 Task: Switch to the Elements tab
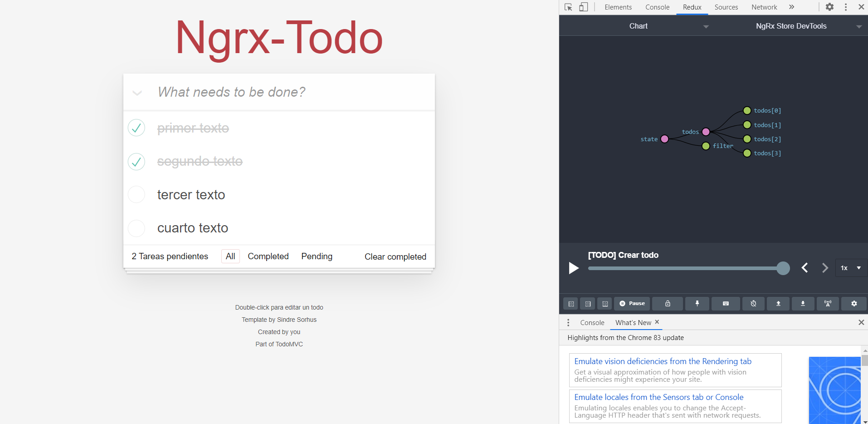[618, 7]
